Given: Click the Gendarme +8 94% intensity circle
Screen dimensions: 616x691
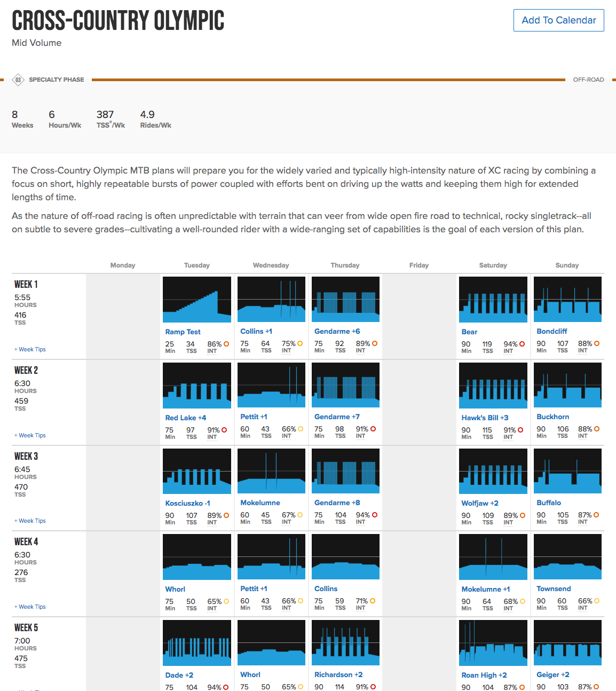Looking at the screenshot, I should (375, 515).
